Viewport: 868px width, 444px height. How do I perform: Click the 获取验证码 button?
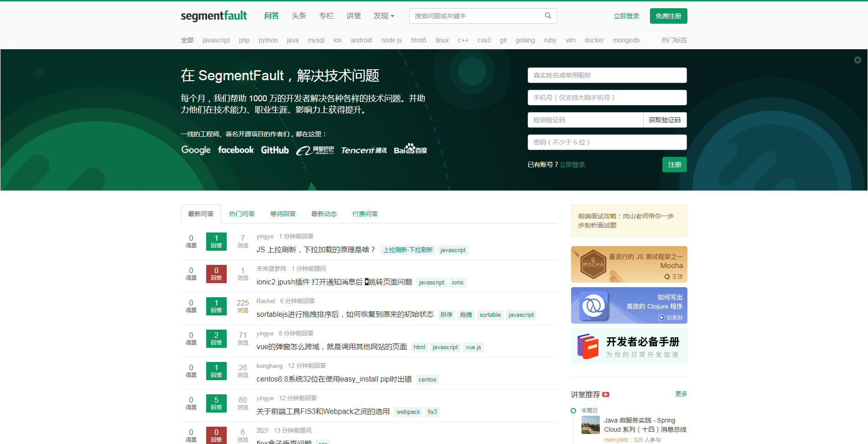tap(665, 120)
